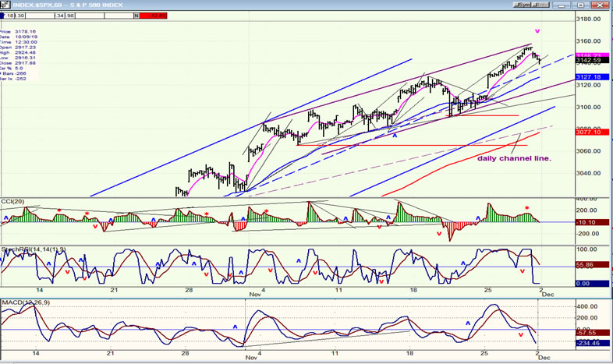Click the magenta v marker above price peak
The image size is (613, 364).
pyautogui.click(x=537, y=31)
